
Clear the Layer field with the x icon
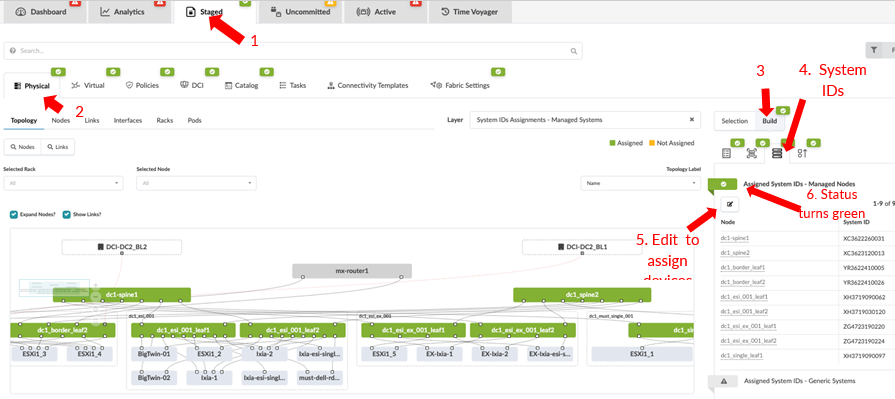click(x=691, y=120)
